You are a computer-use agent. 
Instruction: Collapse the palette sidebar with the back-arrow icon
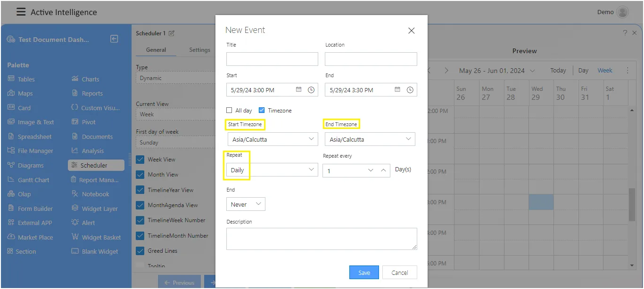[x=114, y=39]
